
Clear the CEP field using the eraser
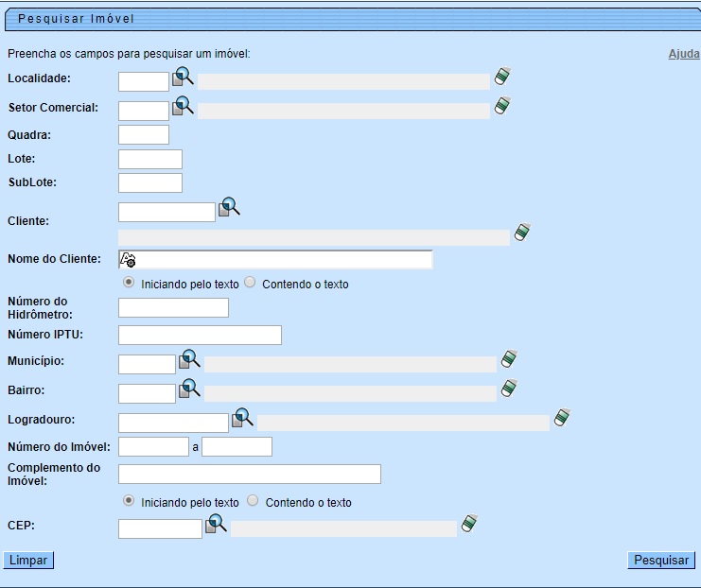click(470, 524)
